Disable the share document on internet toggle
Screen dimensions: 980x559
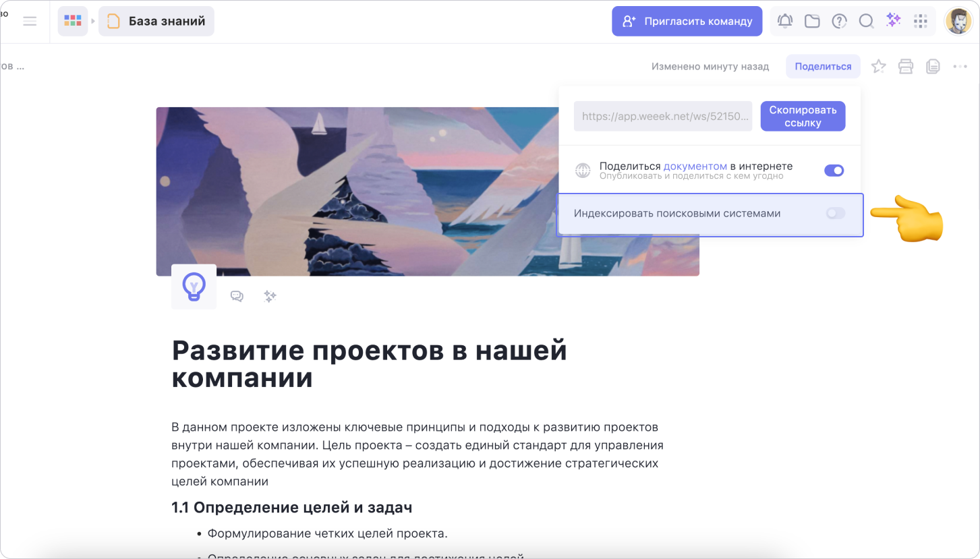(834, 171)
